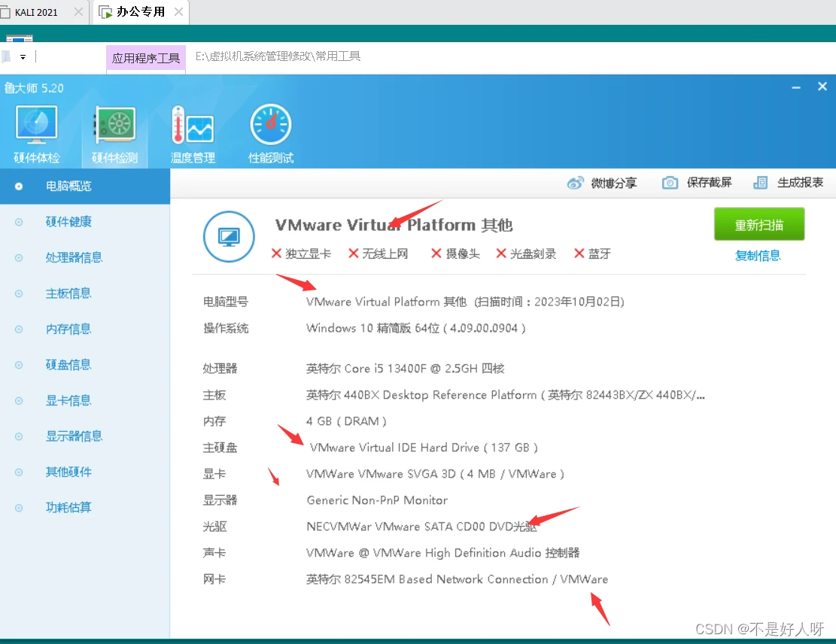Click the 办公专用 tab VM icon
This screenshot has height=644, width=836.
pos(105,12)
